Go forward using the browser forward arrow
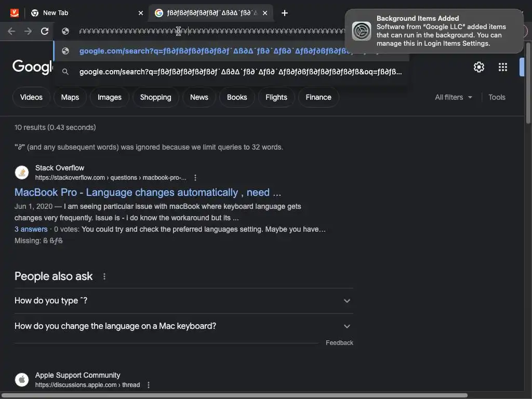The width and height of the screenshot is (532, 399). coord(28,31)
